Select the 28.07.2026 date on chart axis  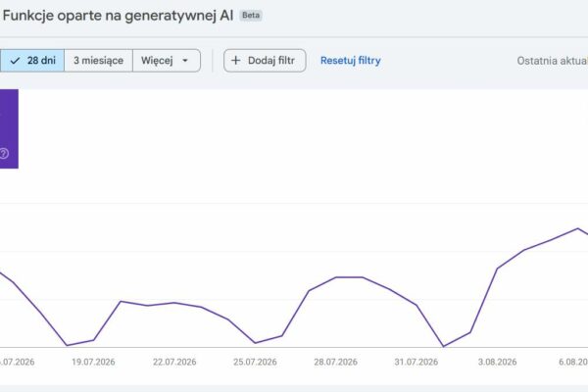click(335, 362)
